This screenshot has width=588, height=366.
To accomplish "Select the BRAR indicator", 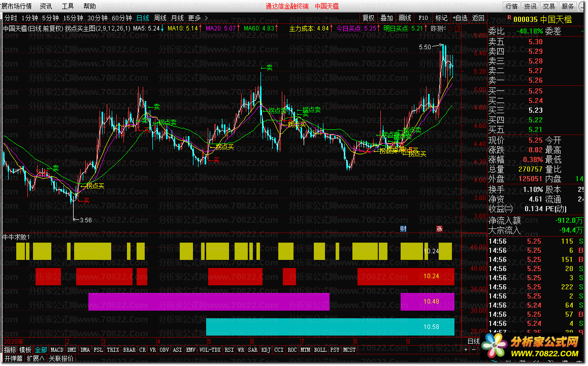I will pos(129,350).
